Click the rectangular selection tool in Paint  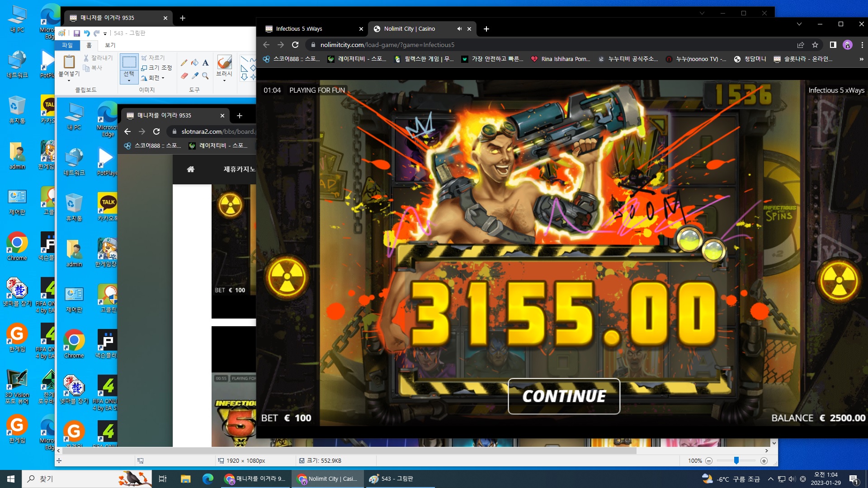pyautogui.click(x=129, y=62)
